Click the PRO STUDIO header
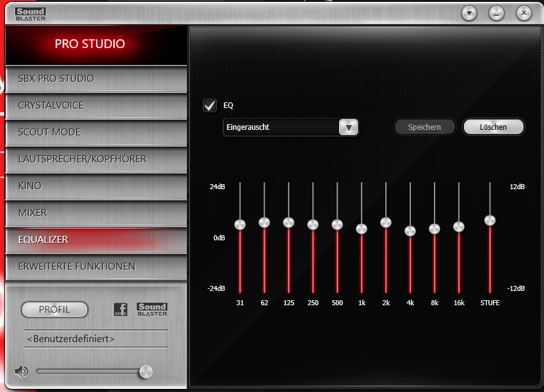This screenshot has width=544, height=392. tap(96, 44)
